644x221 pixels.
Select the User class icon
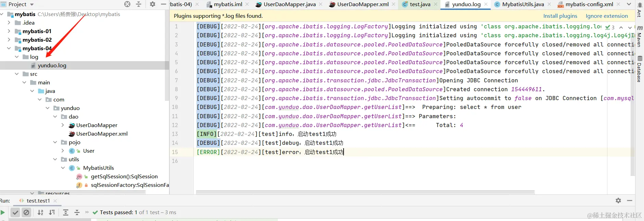click(72, 151)
